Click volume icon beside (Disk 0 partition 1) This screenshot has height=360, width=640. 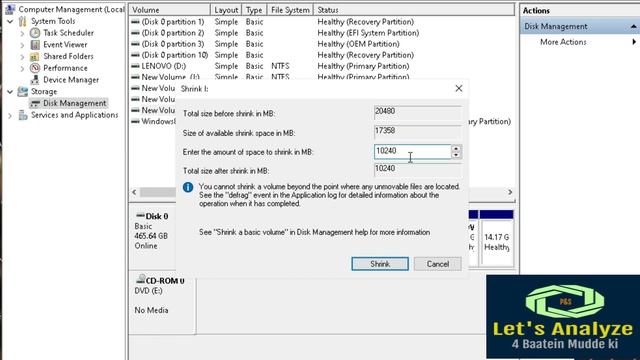click(x=135, y=22)
